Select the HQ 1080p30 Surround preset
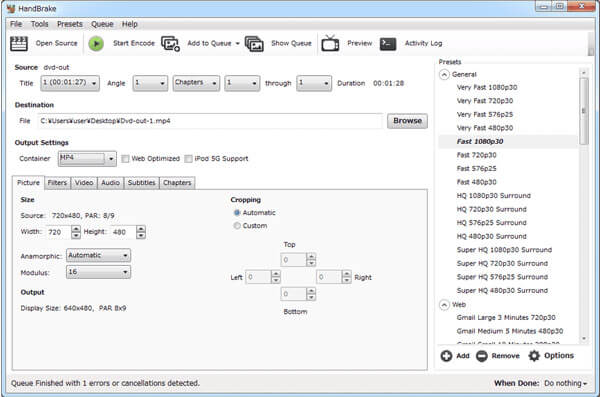 (494, 196)
